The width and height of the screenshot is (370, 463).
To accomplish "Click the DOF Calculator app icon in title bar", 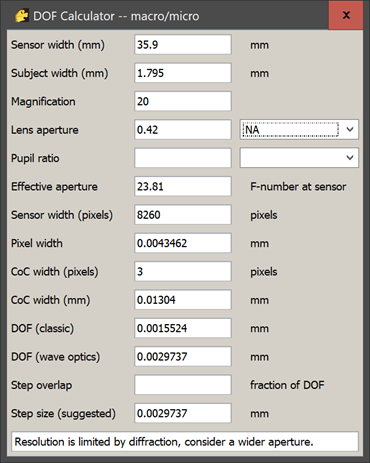I will [x=22, y=16].
